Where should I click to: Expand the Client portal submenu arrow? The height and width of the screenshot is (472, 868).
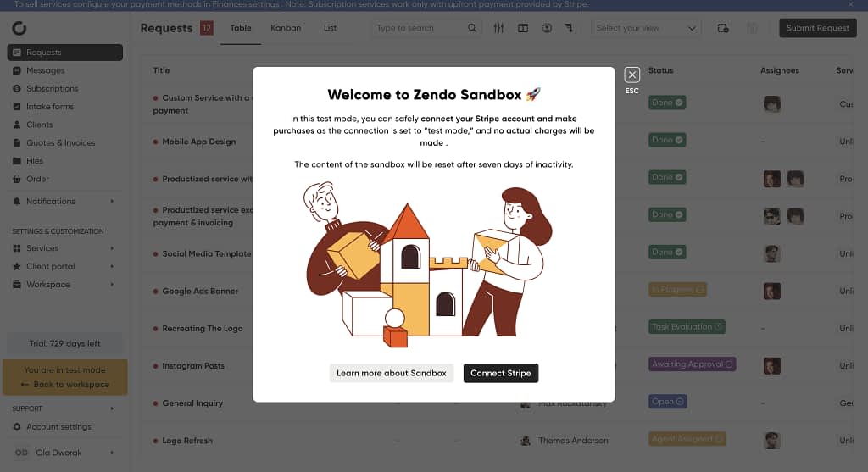(x=112, y=266)
